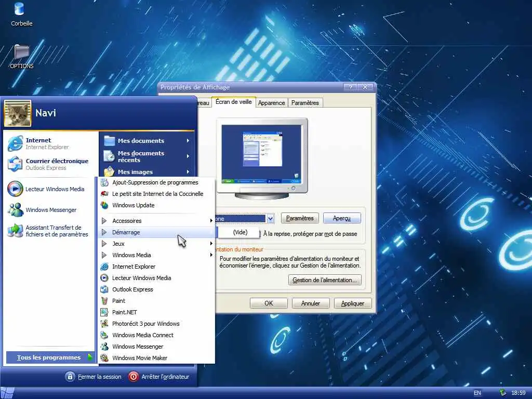This screenshot has height=399, width=532.
Task: Click the Aperçu preview button
Action: 342,218
